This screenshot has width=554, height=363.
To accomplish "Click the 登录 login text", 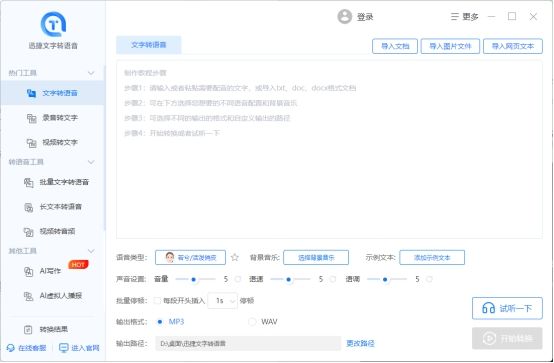I will click(365, 17).
